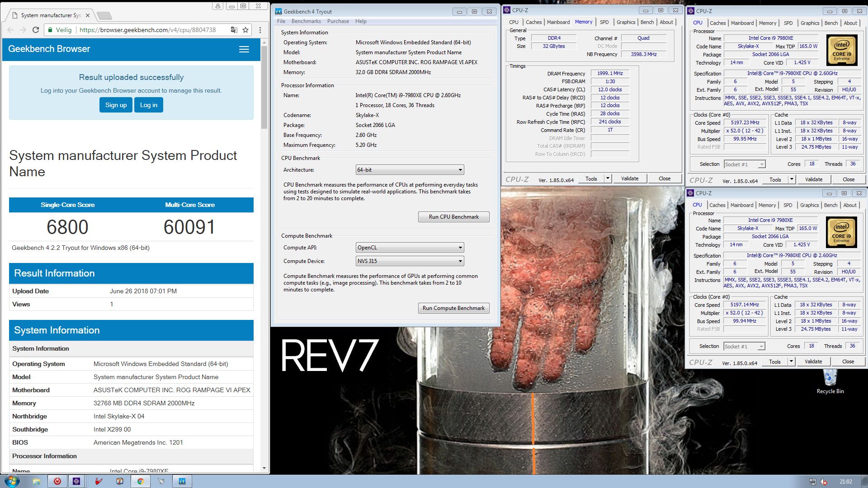Viewport: 868px width, 488px height.
Task: Click the airplane-shaped taskbar icon
Action: point(161,482)
